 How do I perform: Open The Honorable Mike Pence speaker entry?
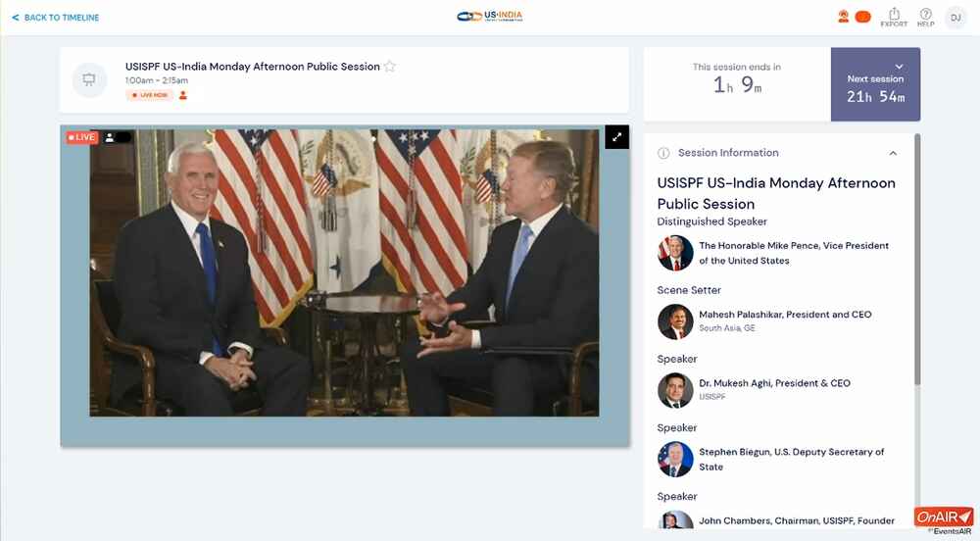tap(794, 253)
